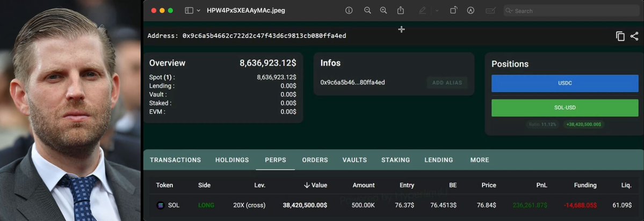The height and width of the screenshot is (221, 644).
Task: Open the STAKING tab
Action: click(x=395, y=160)
